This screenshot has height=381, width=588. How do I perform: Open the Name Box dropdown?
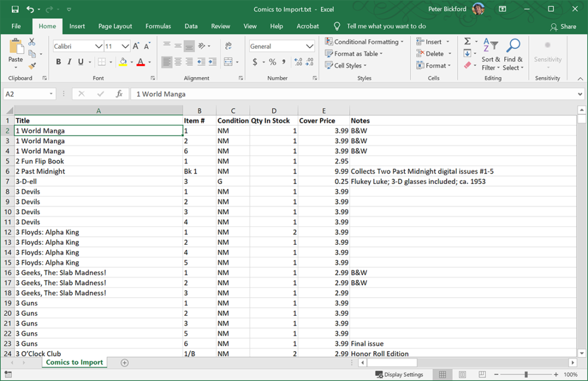(51, 94)
